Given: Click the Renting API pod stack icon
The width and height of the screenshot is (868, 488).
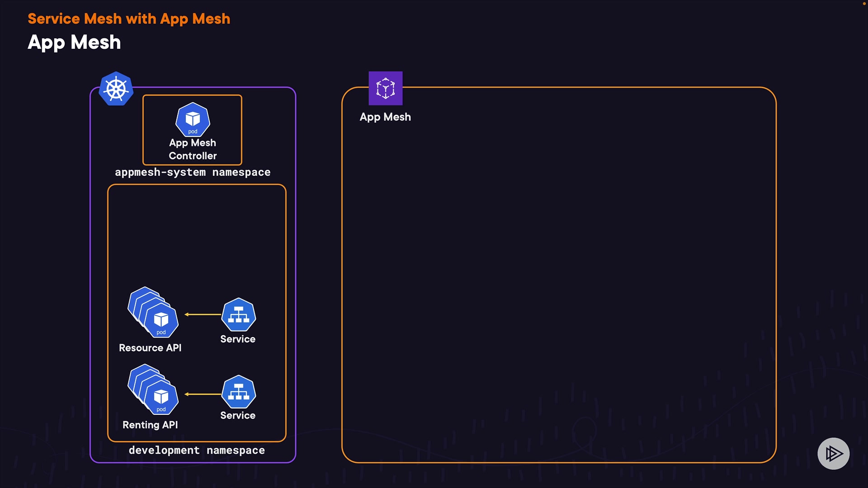Looking at the screenshot, I should pyautogui.click(x=154, y=390).
